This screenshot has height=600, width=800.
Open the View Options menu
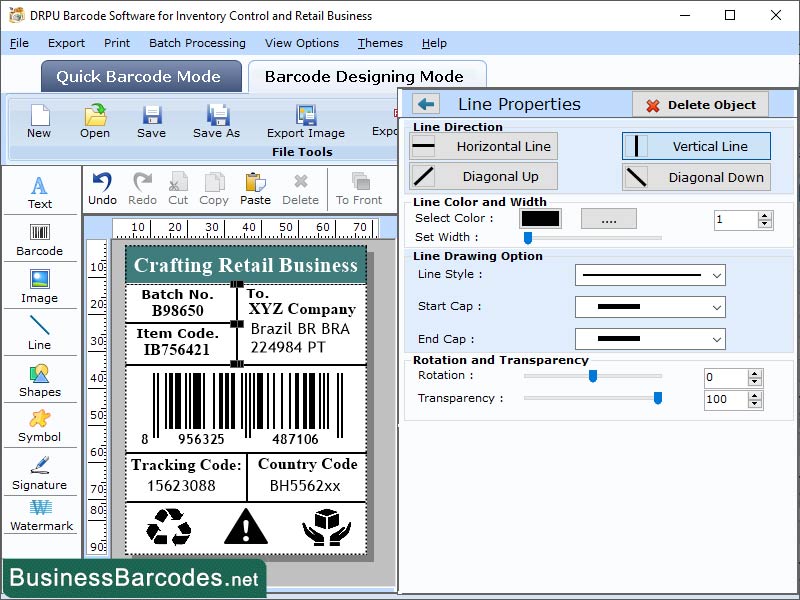[302, 43]
